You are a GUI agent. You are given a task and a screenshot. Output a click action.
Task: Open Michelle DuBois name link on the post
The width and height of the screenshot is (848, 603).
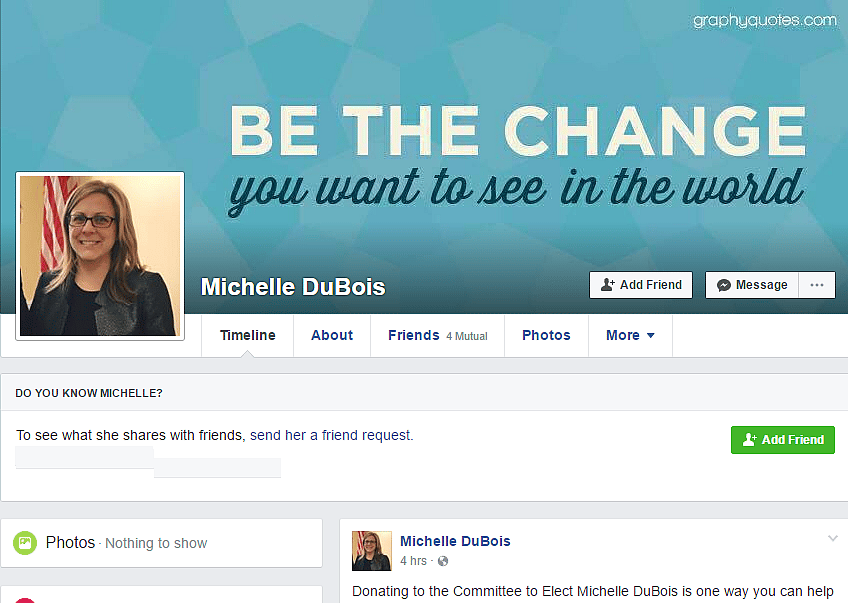click(x=455, y=541)
